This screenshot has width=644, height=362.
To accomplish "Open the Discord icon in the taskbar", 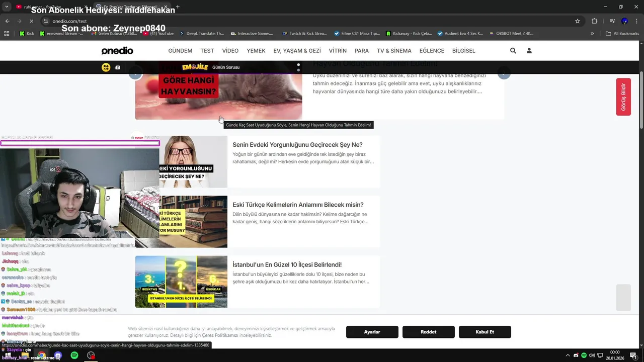I will click(58, 355).
